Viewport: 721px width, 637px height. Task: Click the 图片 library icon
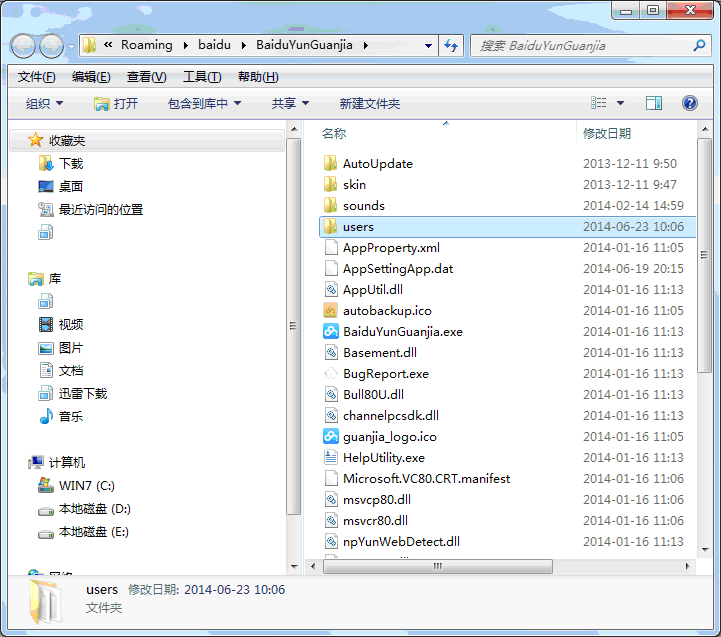tap(46, 348)
